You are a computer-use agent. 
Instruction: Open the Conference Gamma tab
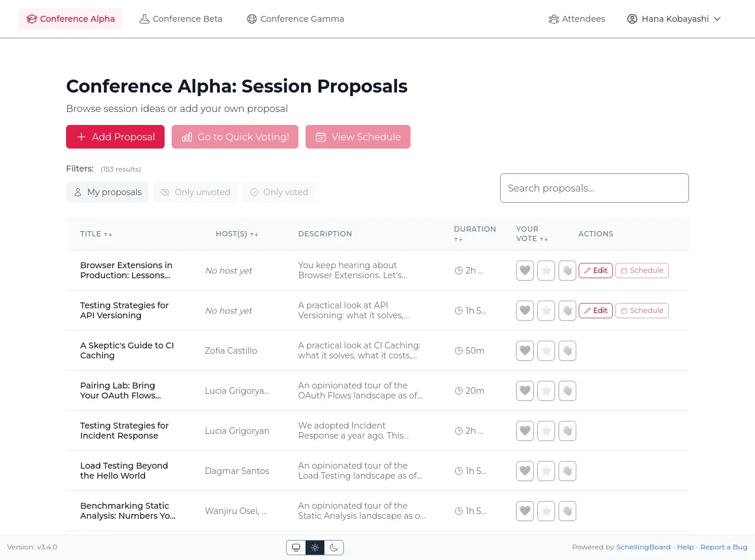pos(296,19)
